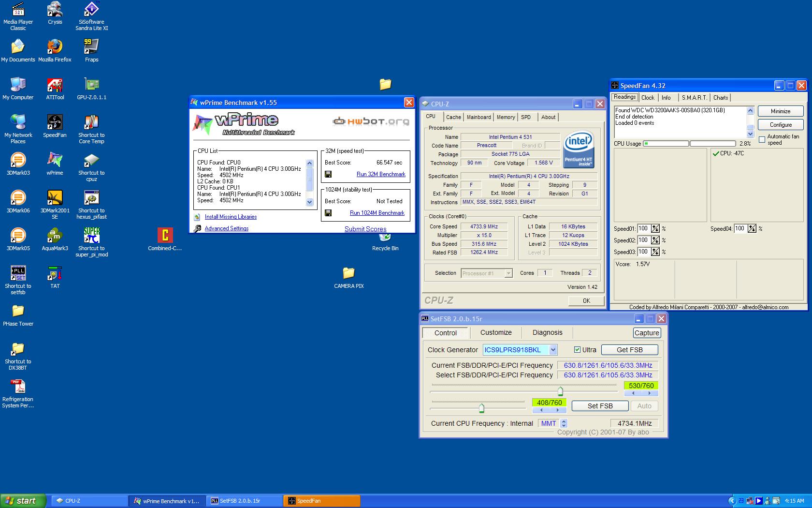812x508 pixels.
Task: Open SpeedFan desktop shortcut icon
Action: pyautogui.click(x=55, y=126)
